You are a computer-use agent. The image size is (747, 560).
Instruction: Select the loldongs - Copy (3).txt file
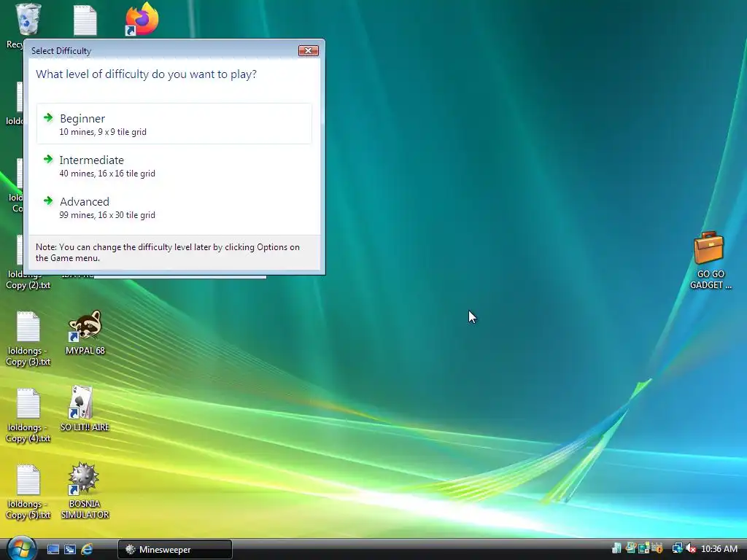tap(28, 338)
